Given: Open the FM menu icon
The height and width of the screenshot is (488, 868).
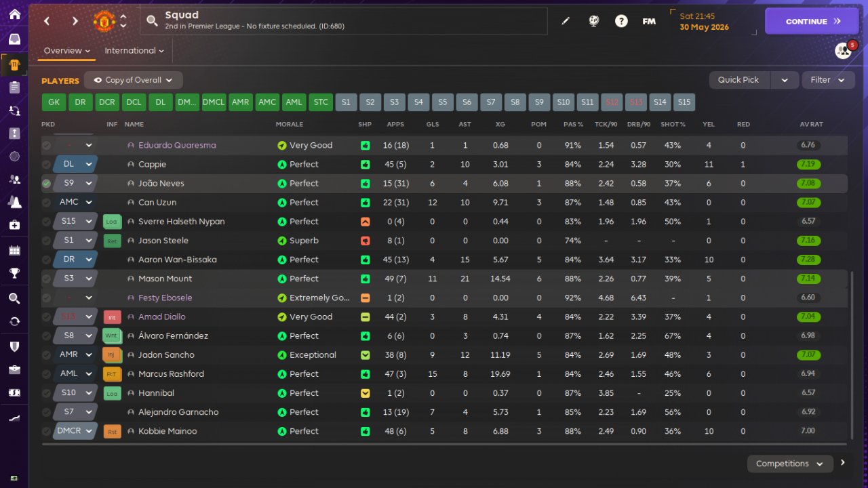Looking at the screenshot, I should tap(649, 21).
